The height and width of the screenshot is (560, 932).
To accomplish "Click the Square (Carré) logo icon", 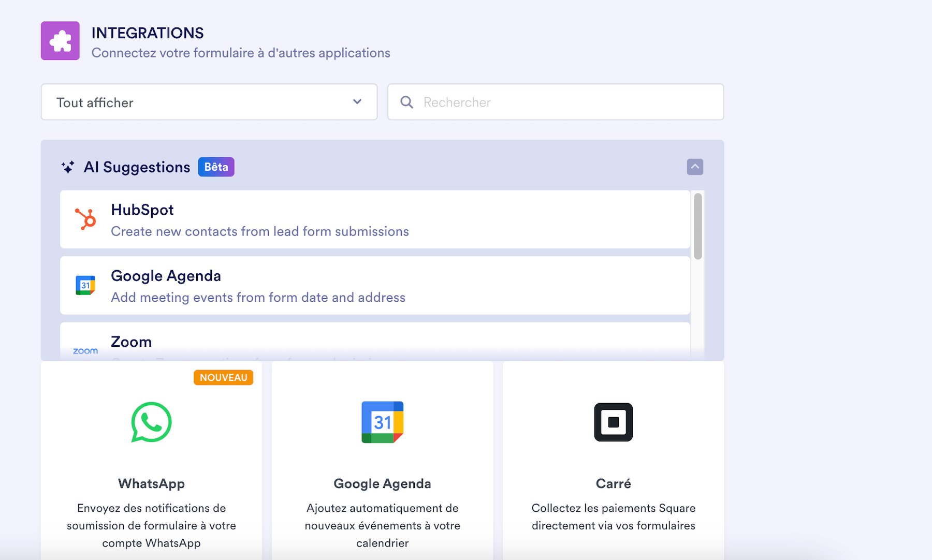I will click(x=613, y=422).
